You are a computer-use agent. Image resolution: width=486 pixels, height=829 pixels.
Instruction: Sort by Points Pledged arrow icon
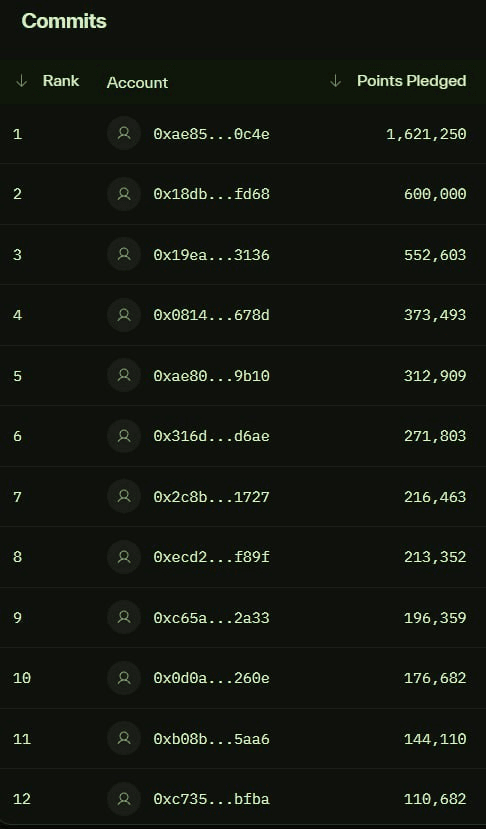click(x=335, y=81)
